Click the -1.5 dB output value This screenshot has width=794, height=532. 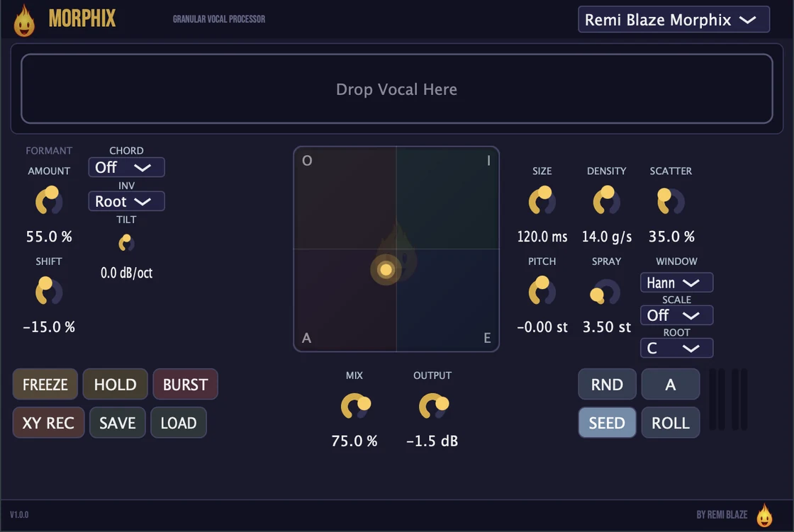432,441
